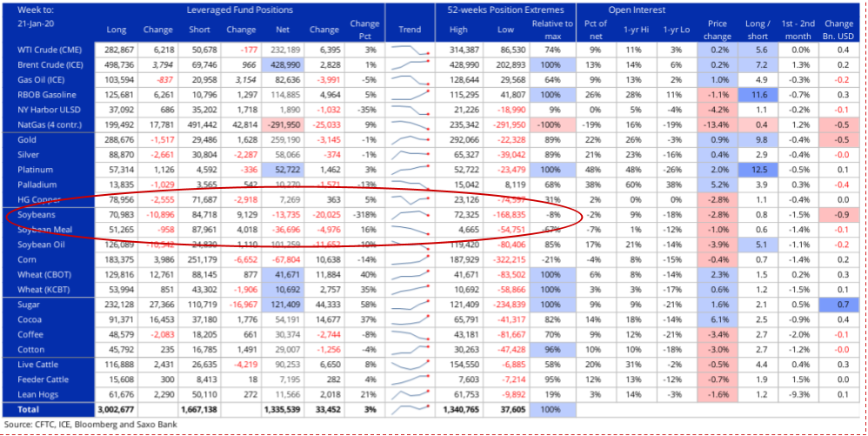The height and width of the screenshot is (436, 868).
Task: Click the Total row label
Action: [x=30, y=408]
